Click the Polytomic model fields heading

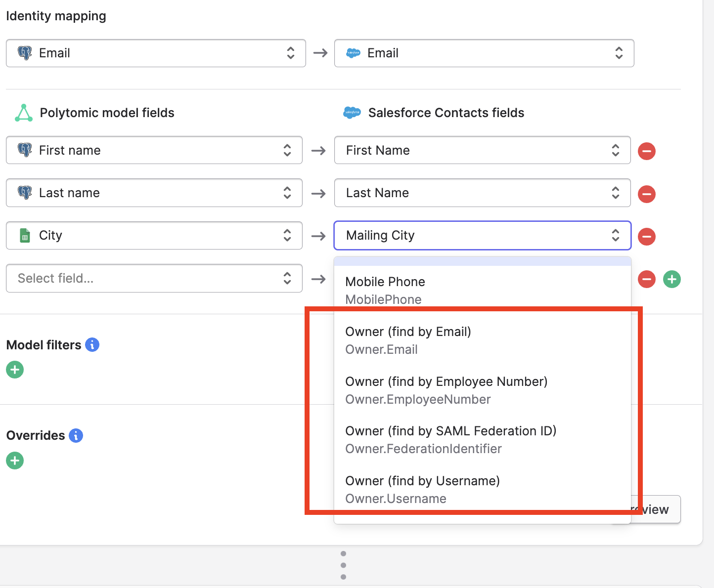click(107, 113)
